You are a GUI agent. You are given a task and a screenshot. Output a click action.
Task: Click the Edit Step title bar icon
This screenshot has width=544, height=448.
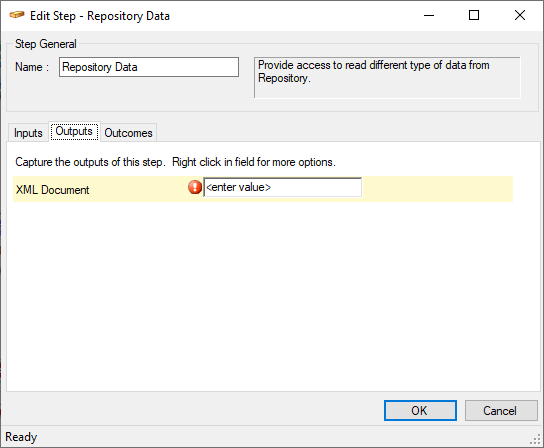click(x=17, y=15)
